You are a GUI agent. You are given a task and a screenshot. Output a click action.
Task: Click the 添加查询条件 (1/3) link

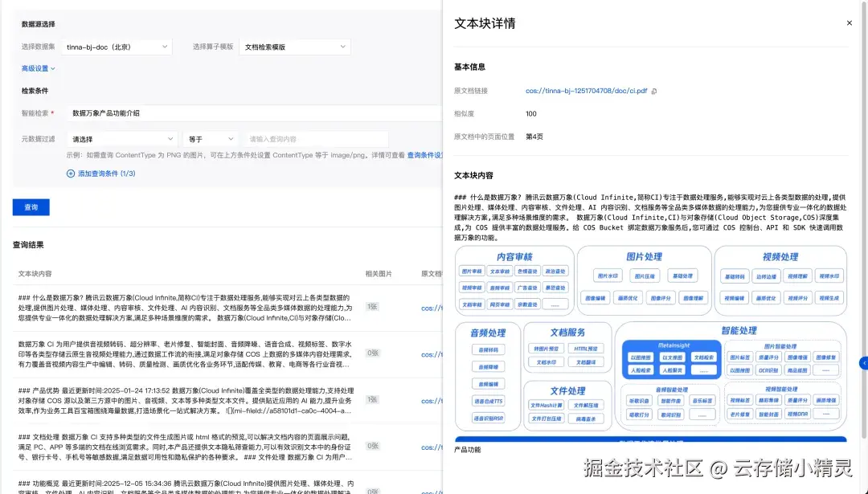click(x=106, y=174)
